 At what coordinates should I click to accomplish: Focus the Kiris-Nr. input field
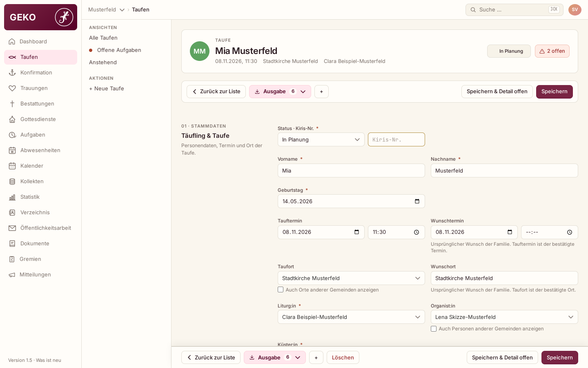(396, 139)
